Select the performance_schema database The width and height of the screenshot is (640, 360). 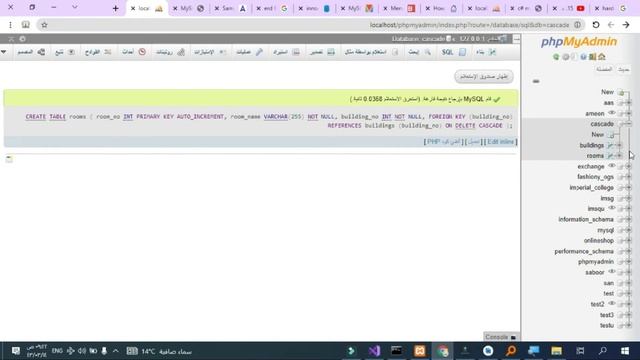584,251
